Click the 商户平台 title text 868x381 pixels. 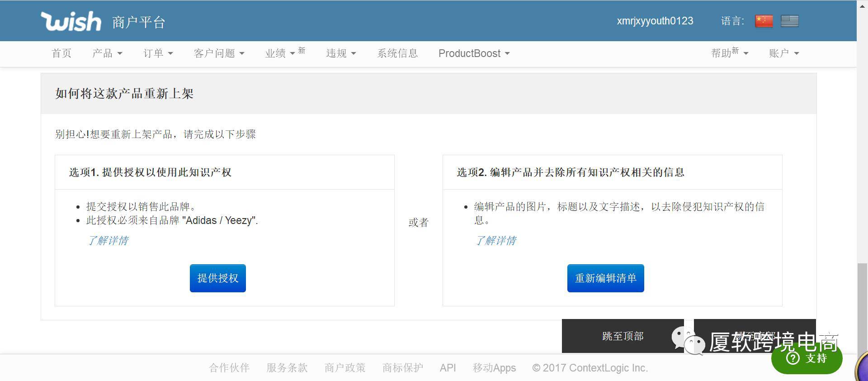coord(139,22)
